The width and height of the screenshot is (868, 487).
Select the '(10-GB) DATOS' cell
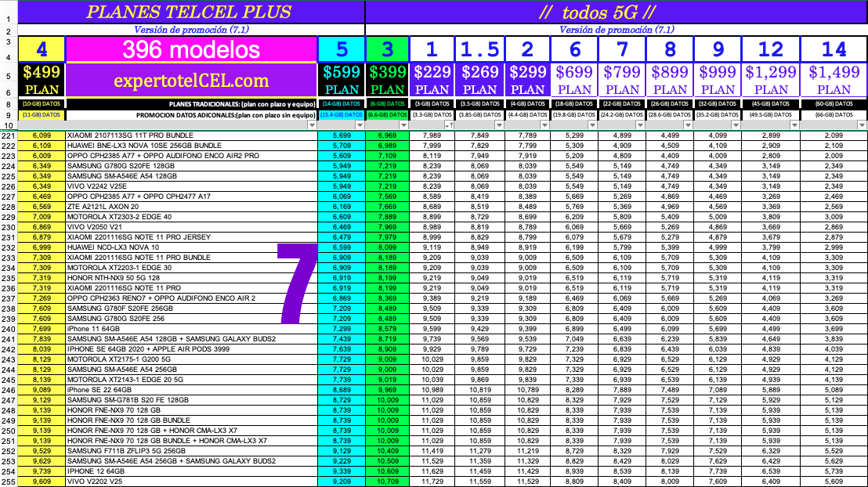(x=42, y=104)
